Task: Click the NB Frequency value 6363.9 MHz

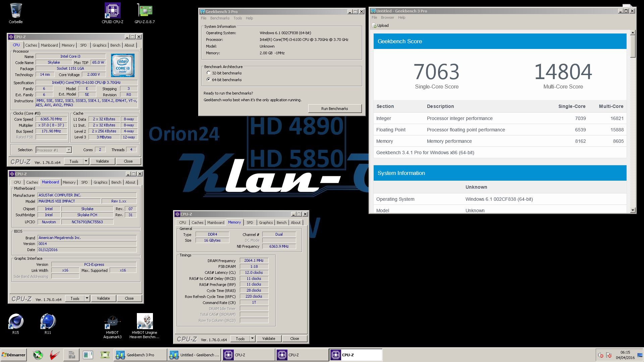Action: pos(279,246)
